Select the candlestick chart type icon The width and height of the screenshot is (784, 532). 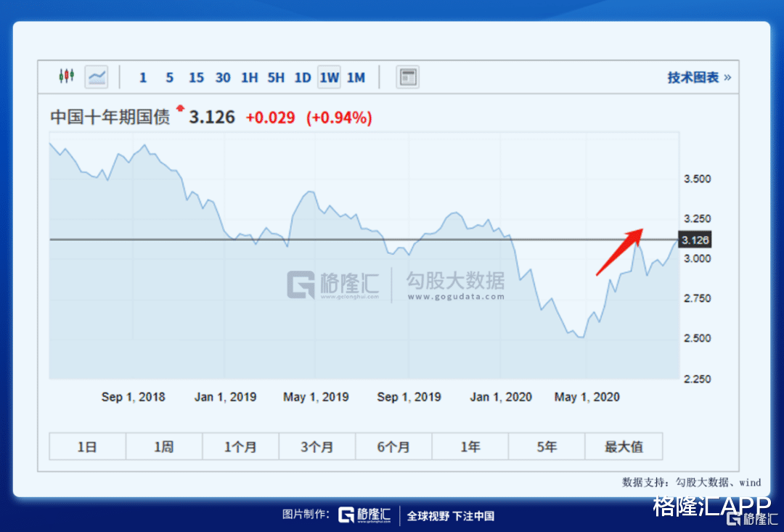[x=66, y=76]
